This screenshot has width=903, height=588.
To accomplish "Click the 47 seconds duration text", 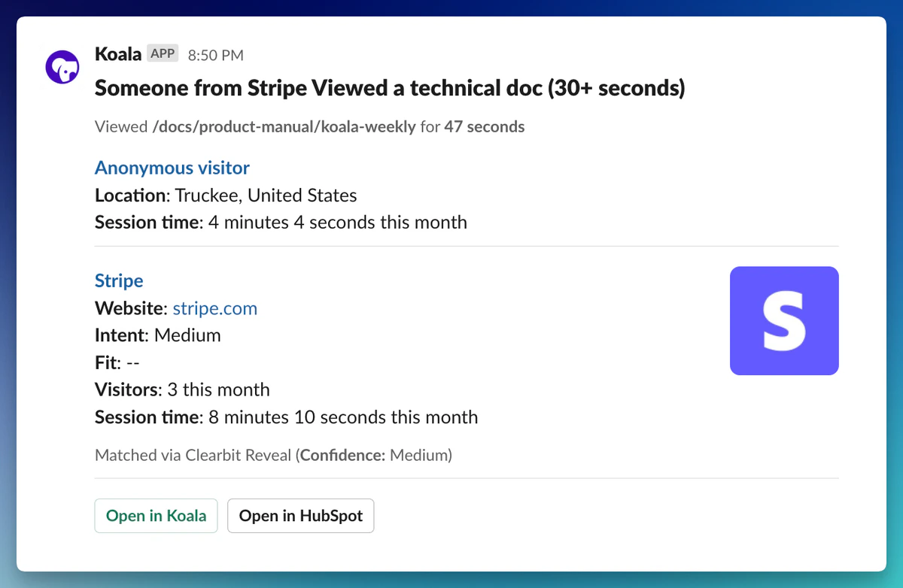I will [x=485, y=126].
